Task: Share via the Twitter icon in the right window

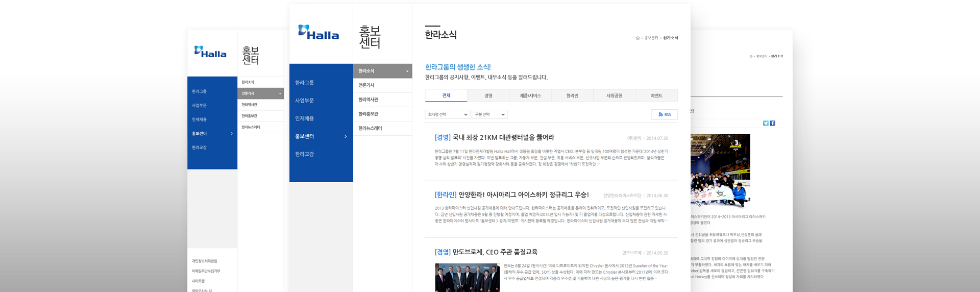Action: pyautogui.click(x=766, y=123)
